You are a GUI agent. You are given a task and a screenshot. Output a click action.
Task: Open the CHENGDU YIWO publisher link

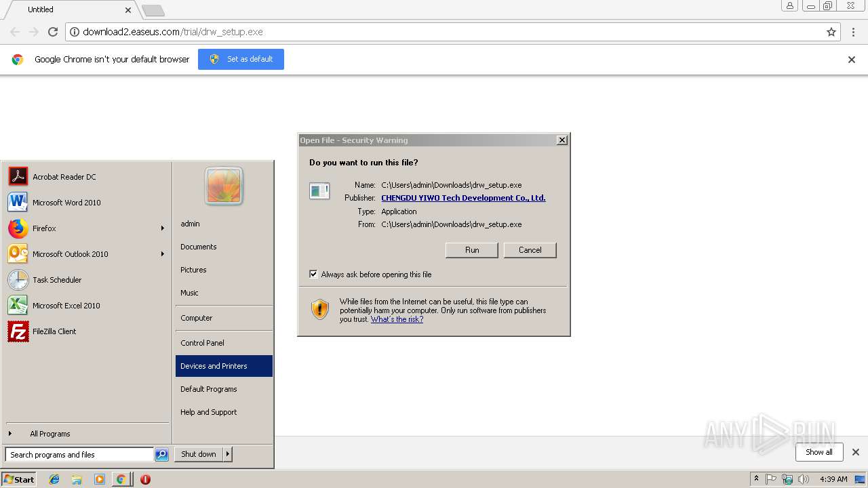[463, 198]
